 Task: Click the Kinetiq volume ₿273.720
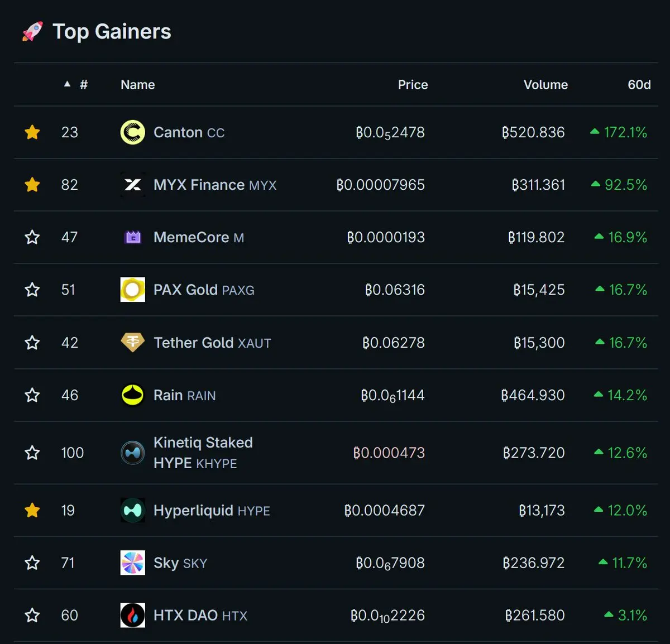coord(534,453)
